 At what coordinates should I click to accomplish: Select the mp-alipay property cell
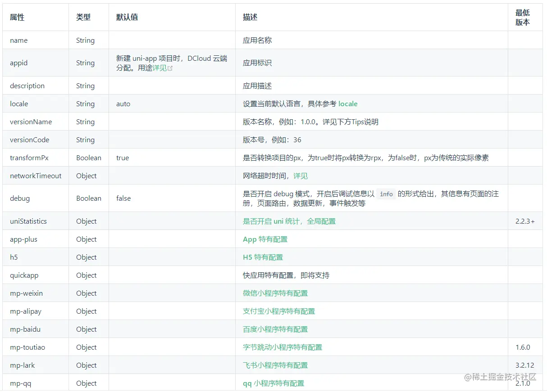coord(36,311)
